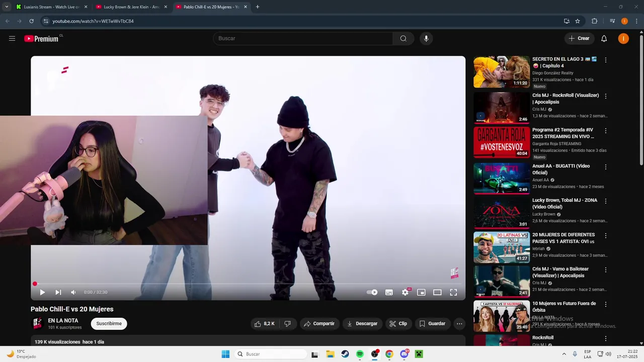Save video with Guardar button
Image resolution: width=644 pixels, height=362 pixels.
pyautogui.click(x=433, y=324)
